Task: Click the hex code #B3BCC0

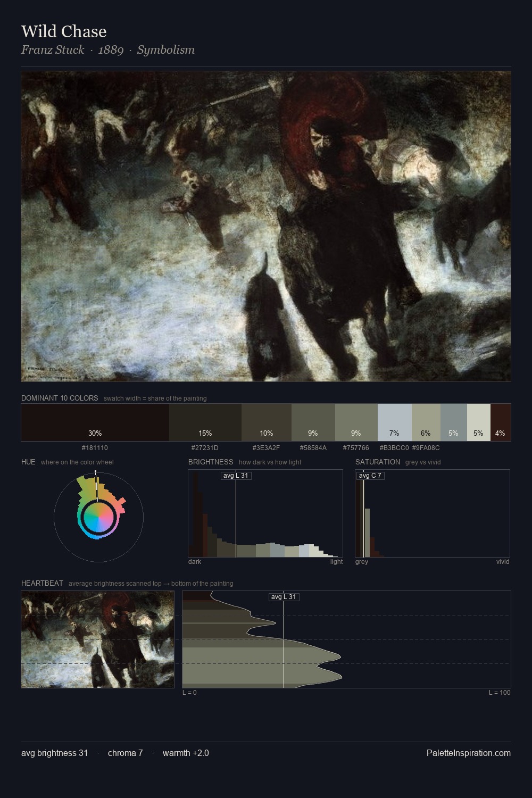Action: coord(394,448)
